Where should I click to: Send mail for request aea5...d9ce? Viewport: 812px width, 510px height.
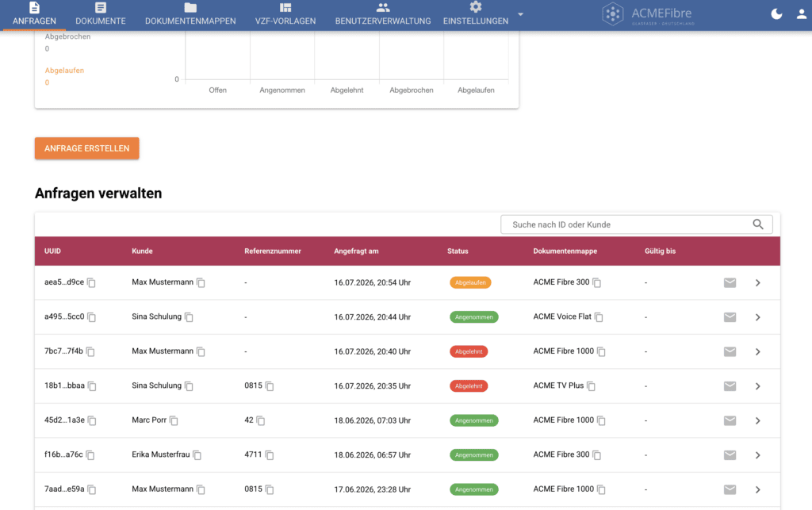coord(730,282)
